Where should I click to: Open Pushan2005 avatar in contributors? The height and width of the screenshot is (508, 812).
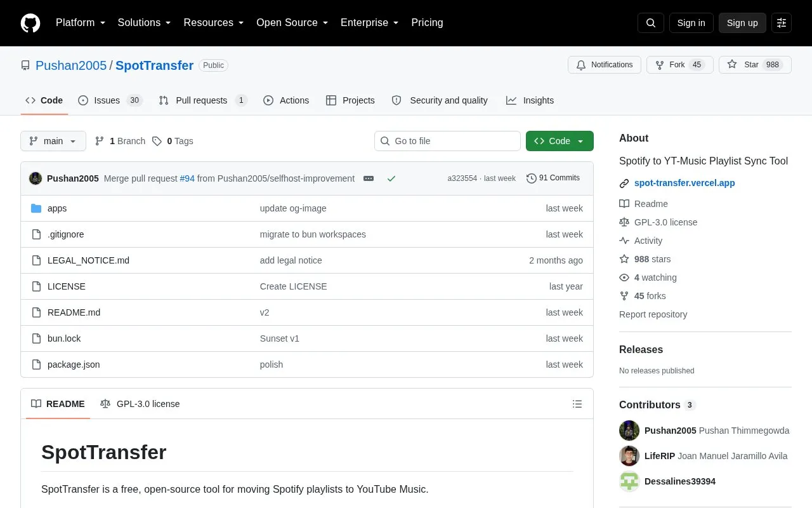(x=629, y=431)
